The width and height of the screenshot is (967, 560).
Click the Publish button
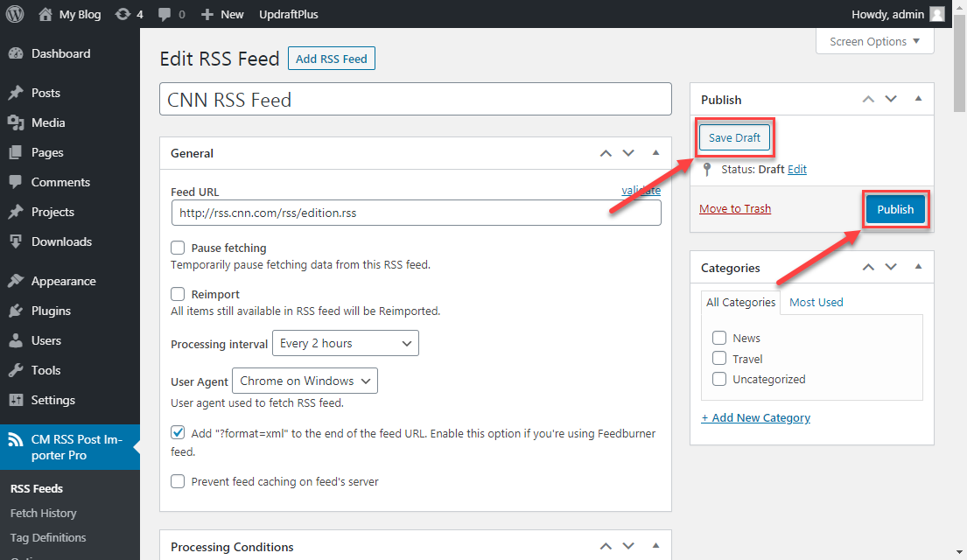point(895,209)
